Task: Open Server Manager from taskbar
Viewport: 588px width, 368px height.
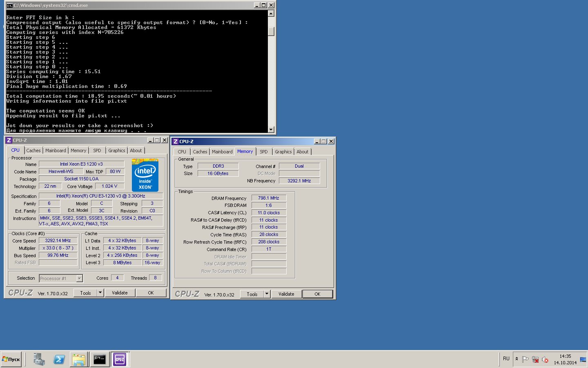Action: [39, 359]
